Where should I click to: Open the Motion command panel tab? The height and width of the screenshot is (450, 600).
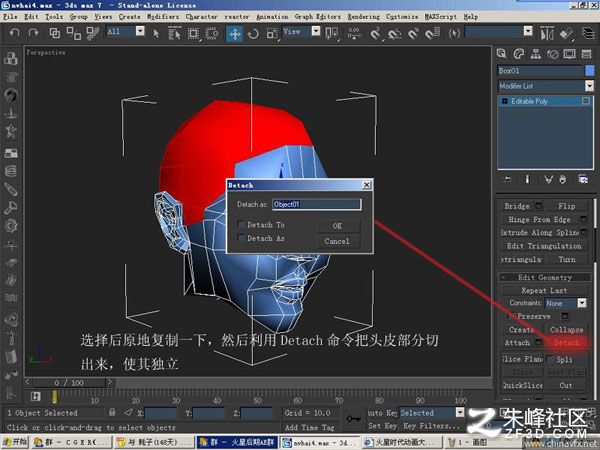(553, 54)
